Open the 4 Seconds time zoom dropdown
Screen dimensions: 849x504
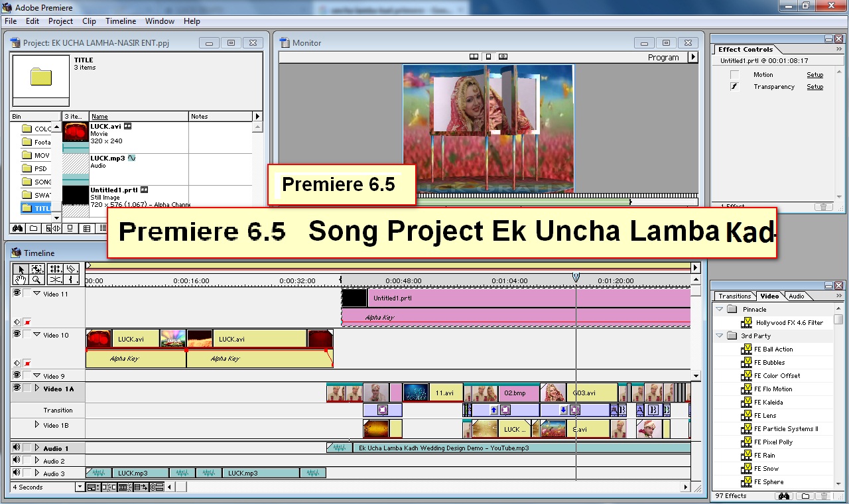80,487
